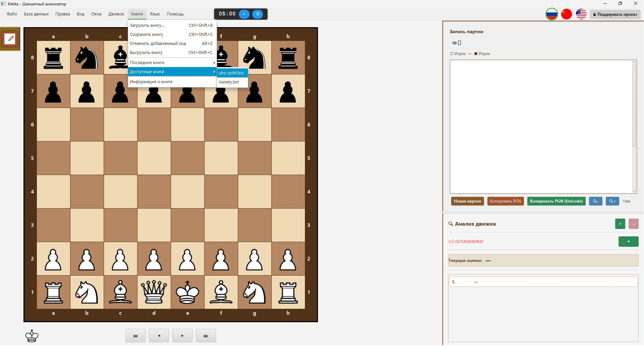The height and width of the screenshot is (346, 644).
Task: Select uho-pohl.bin from available books
Action: click(232, 73)
